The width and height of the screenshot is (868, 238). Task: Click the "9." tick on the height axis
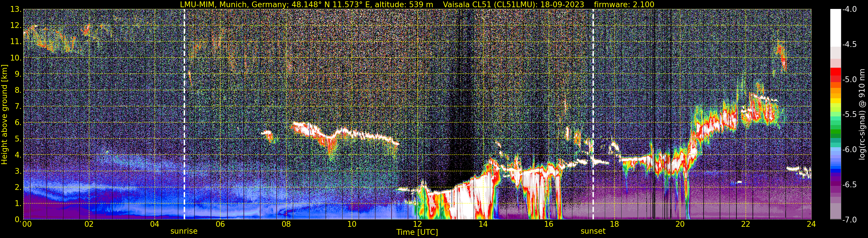tap(18, 74)
